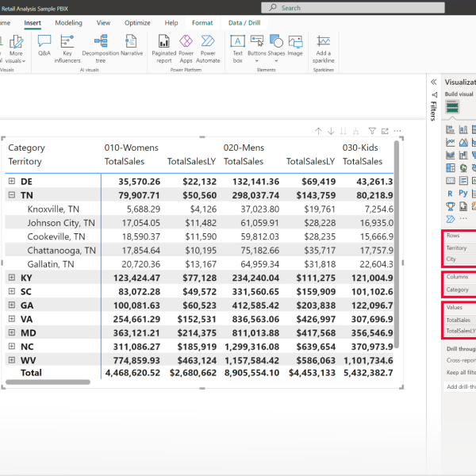Insert a Text box element
Screen dimensions: 476x476
click(x=237, y=48)
